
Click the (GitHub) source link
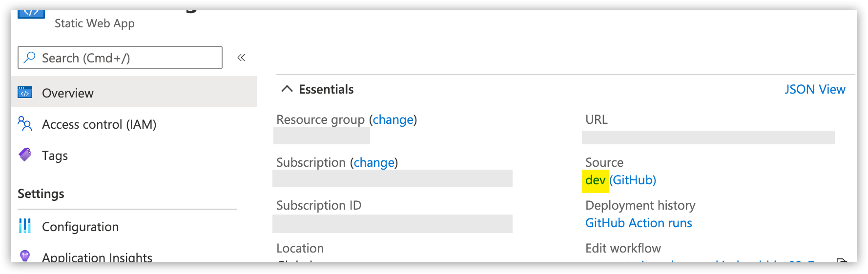pos(633,180)
